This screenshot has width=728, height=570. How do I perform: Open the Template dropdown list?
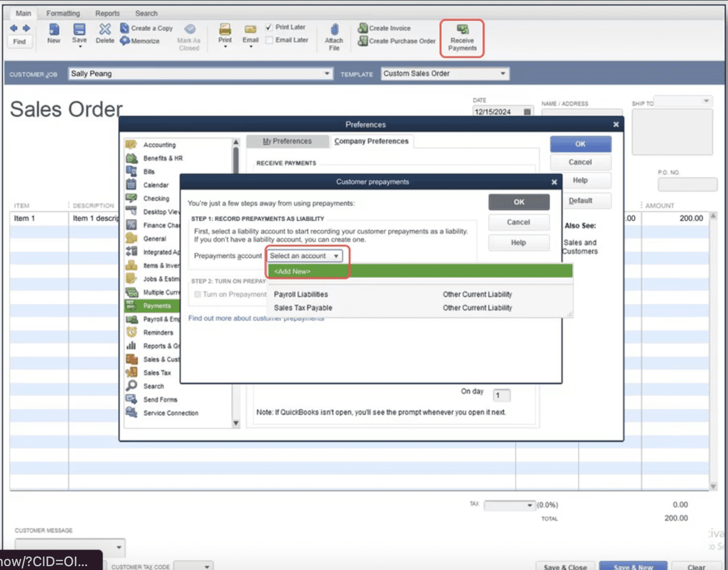pos(503,74)
